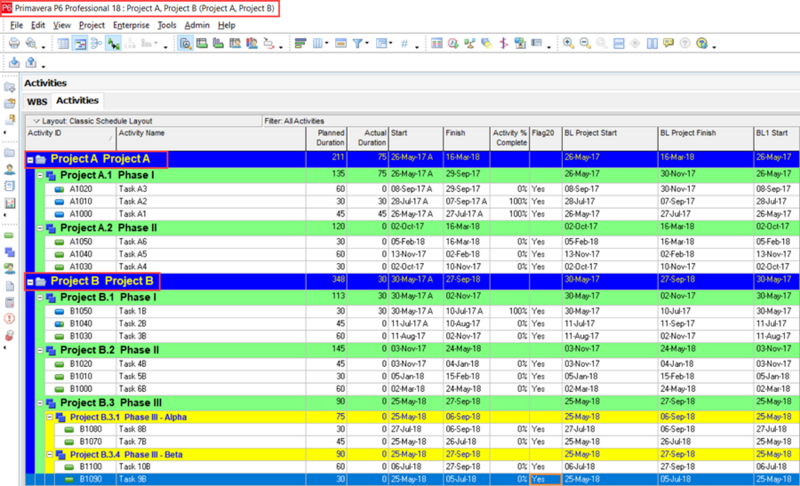
Task: Click the Schedule (clock) toolbar icon
Action: click(x=453, y=44)
